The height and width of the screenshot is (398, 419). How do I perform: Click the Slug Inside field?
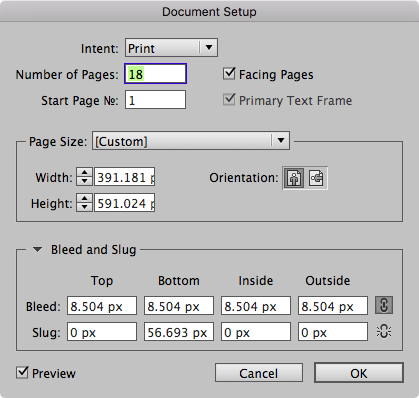pos(256,332)
